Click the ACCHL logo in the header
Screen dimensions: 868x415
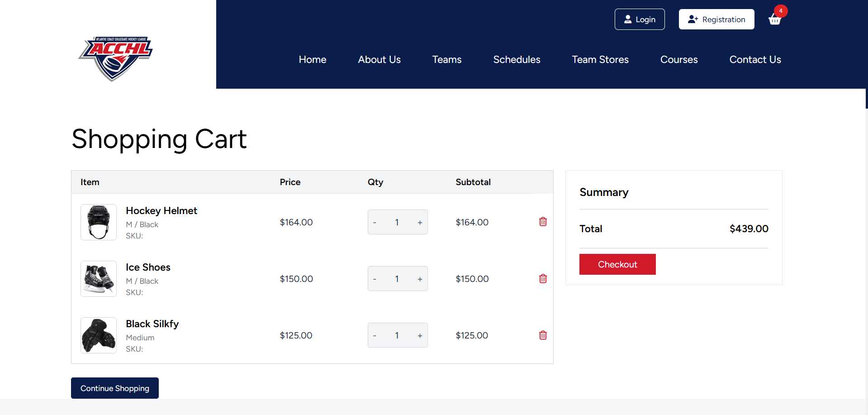[115, 59]
